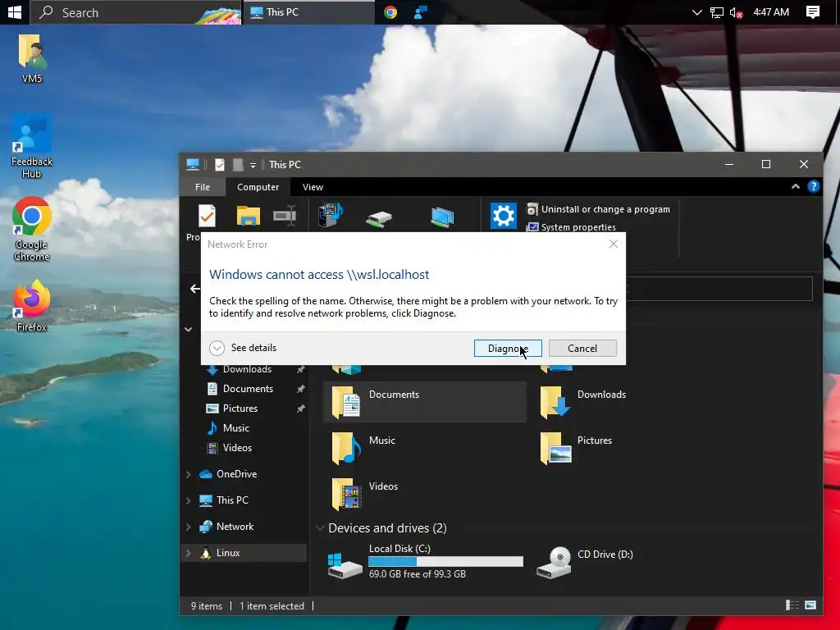
Task: Click the Local Disk capacity bar
Action: point(445,561)
